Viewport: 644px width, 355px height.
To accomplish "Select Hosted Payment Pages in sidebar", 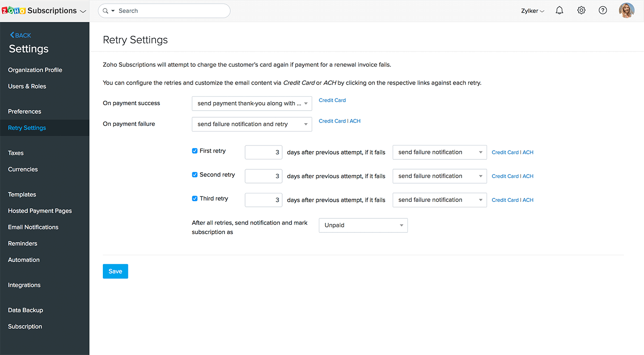I will (x=40, y=211).
